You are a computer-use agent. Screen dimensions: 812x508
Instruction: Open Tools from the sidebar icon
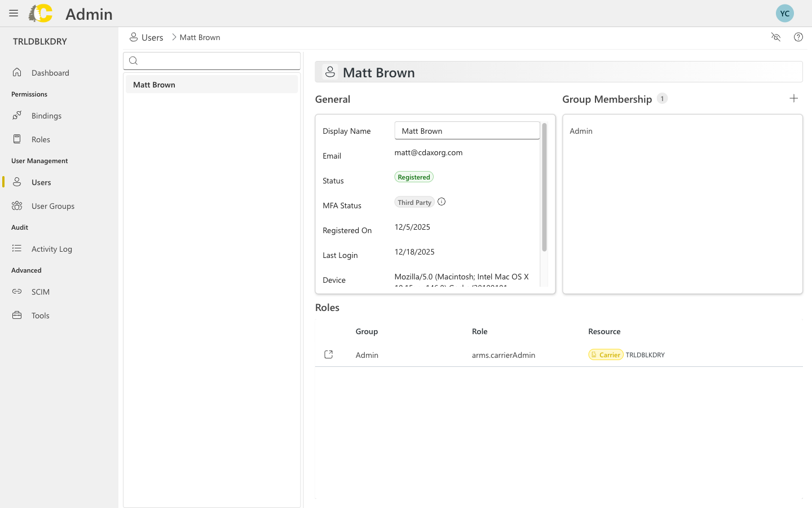point(16,315)
